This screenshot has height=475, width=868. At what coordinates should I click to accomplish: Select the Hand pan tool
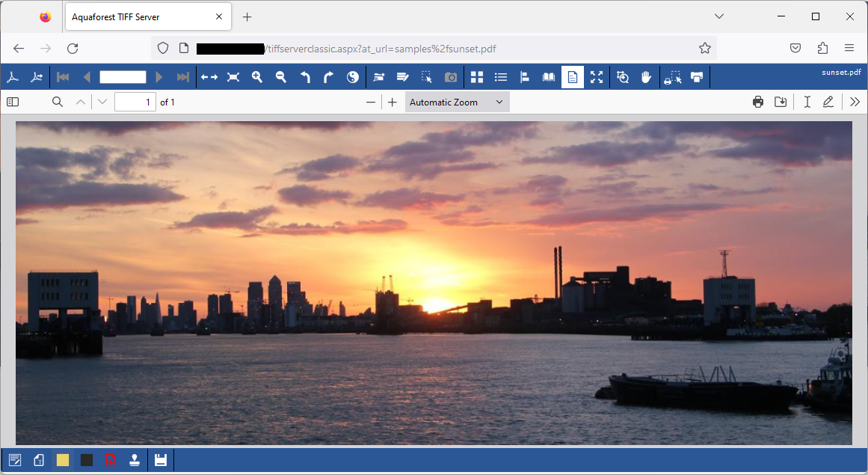[x=646, y=77]
